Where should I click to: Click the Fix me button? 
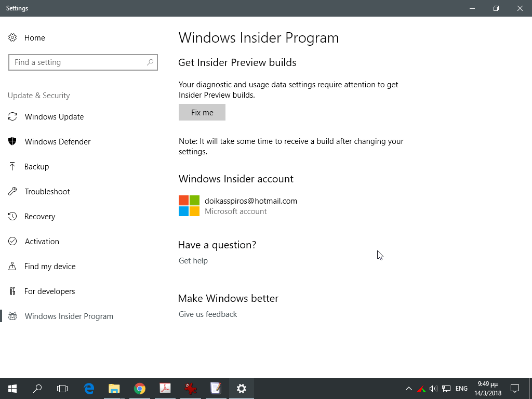coord(202,112)
